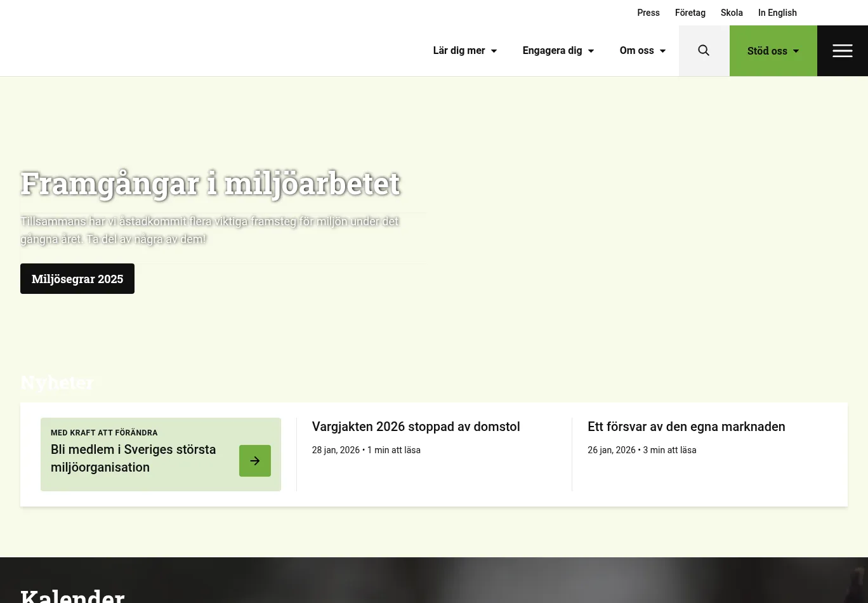Go to the Press page
This screenshot has height=603, width=868.
tap(648, 13)
